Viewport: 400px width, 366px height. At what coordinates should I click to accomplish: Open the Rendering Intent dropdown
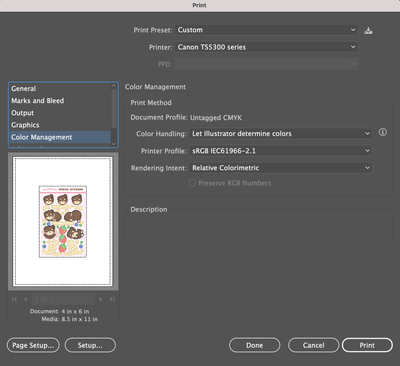click(x=280, y=168)
